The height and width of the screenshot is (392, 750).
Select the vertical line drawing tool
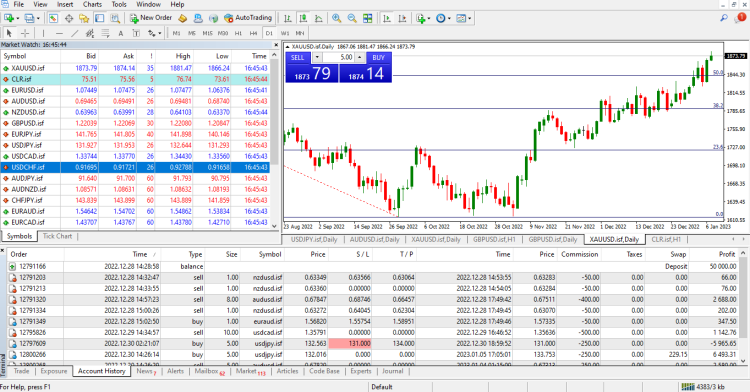click(43, 33)
